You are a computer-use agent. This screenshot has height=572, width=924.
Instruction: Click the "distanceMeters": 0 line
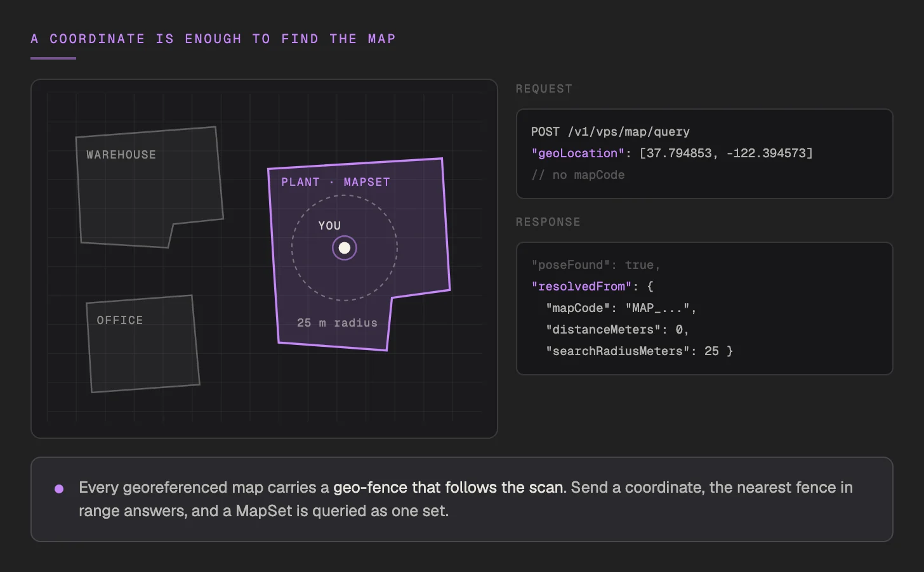click(x=617, y=330)
